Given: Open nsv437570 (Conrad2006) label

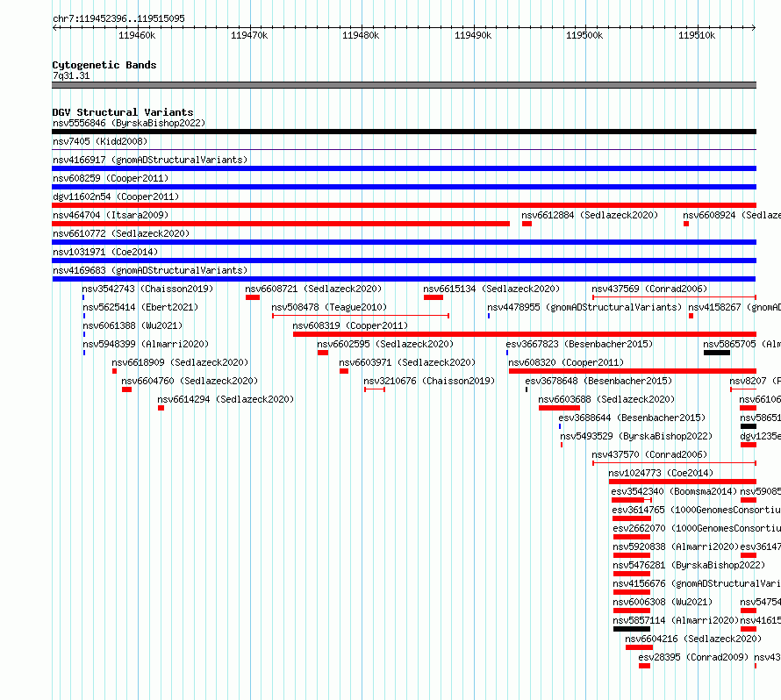Looking at the screenshot, I should 649,454.
